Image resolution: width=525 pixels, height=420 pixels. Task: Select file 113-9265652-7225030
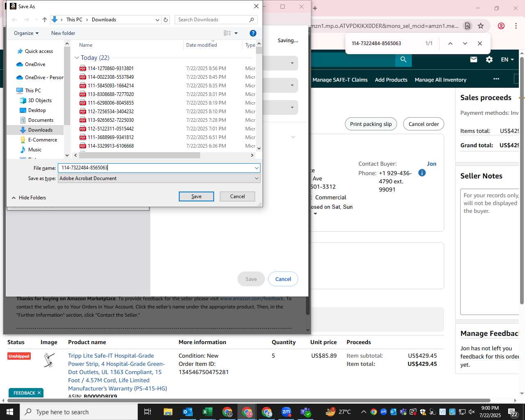[x=111, y=120]
